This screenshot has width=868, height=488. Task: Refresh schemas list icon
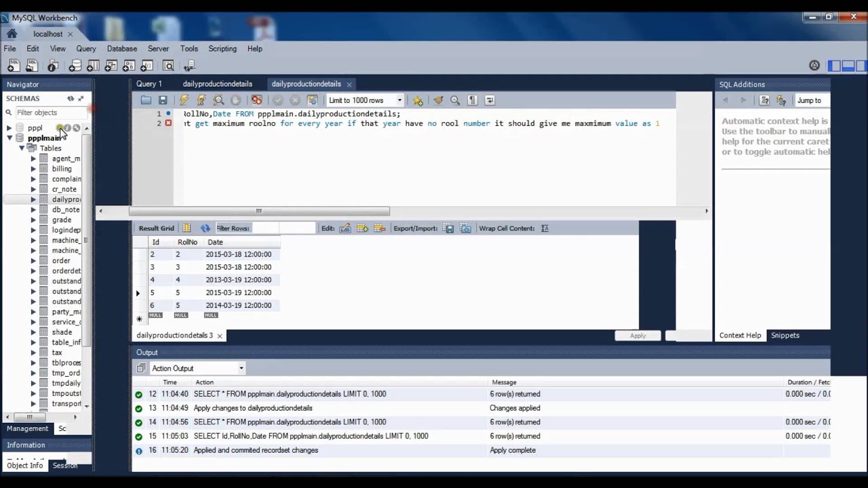point(71,98)
